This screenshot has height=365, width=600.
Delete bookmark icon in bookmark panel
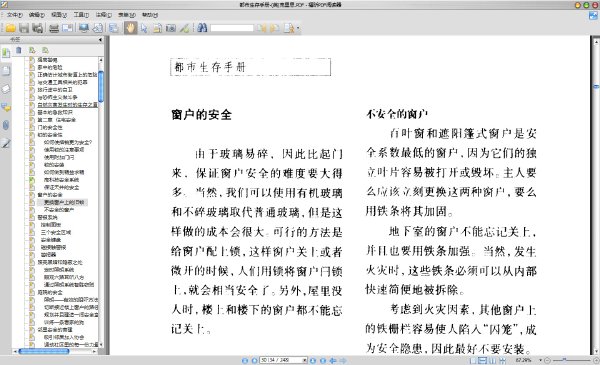tap(19, 50)
